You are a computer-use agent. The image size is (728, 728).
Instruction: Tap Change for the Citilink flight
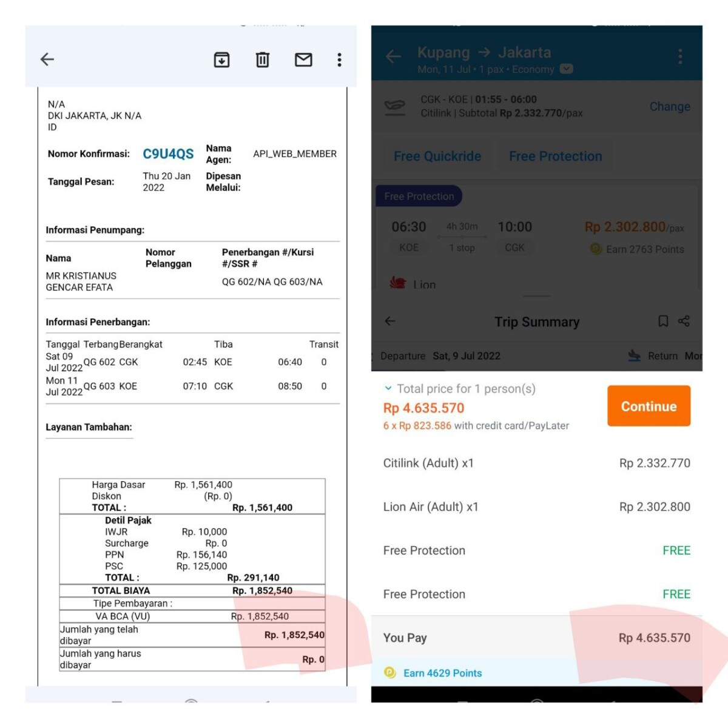669,107
